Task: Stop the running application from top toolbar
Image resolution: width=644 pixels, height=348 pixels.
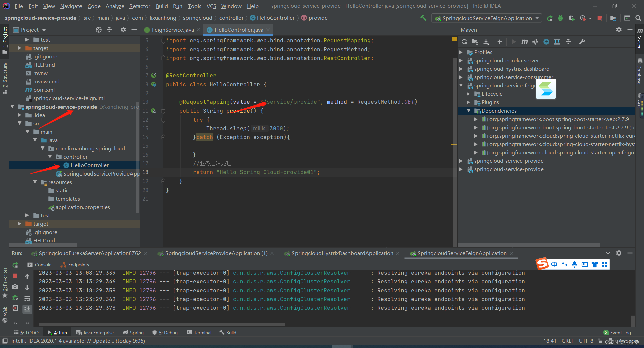Action: point(600,18)
